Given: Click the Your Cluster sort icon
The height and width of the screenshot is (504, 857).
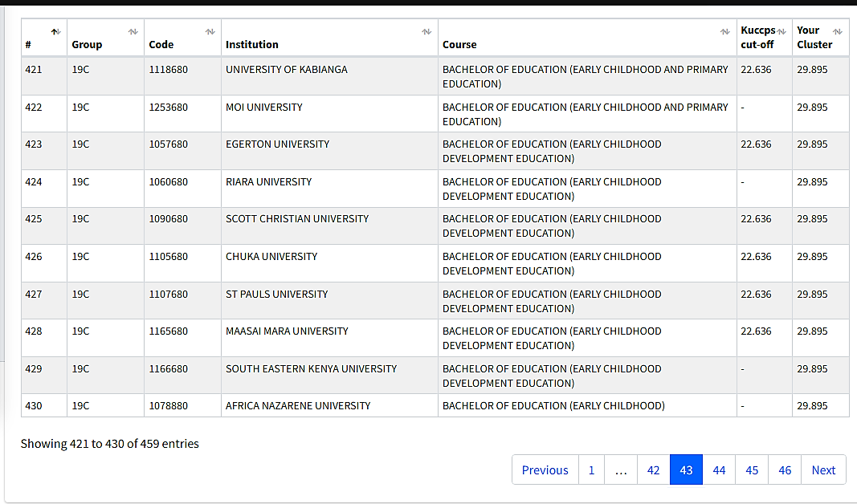Looking at the screenshot, I should (x=838, y=31).
